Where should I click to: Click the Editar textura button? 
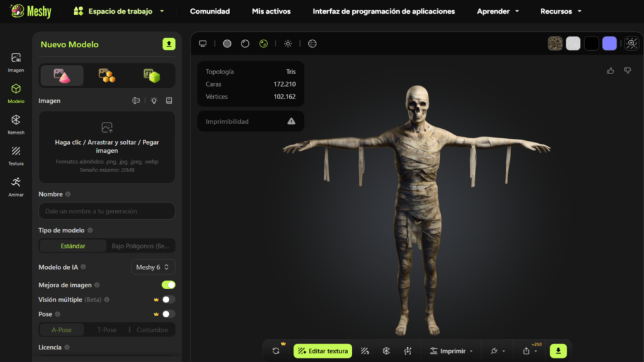(x=323, y=351)
